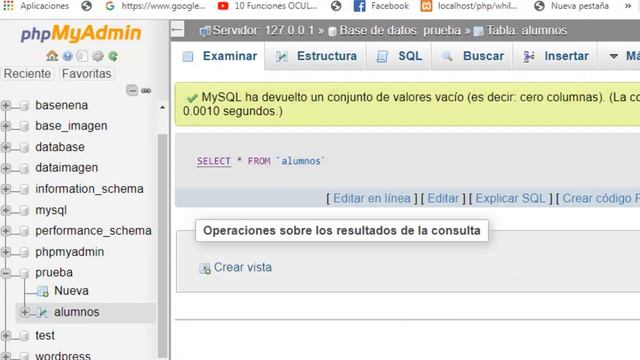Open phpMyAdmin home icon
This screenshot has height=360, width=640.
point(52,56)
